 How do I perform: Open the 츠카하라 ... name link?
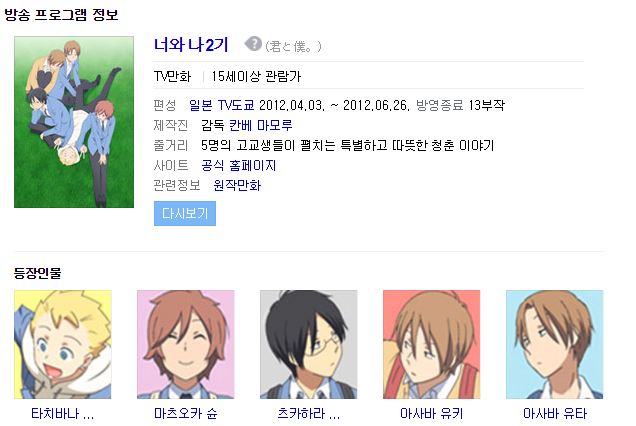point(309,414)
